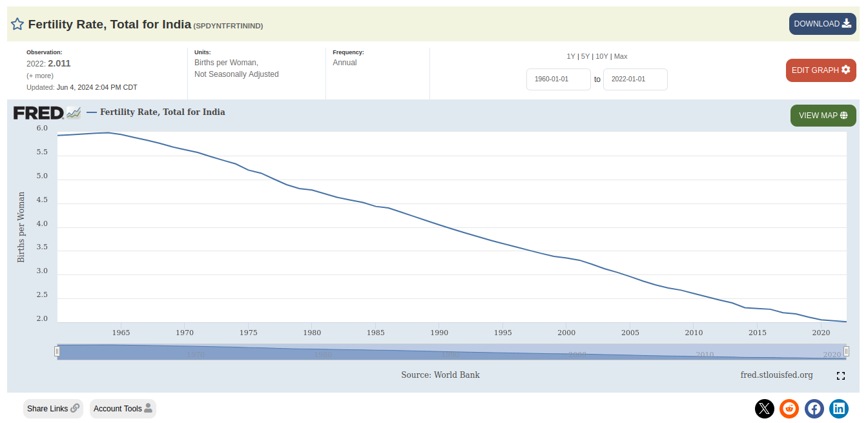Share on Facebook icon
This screenshot has width=868, height=423.
click(814, 408)
